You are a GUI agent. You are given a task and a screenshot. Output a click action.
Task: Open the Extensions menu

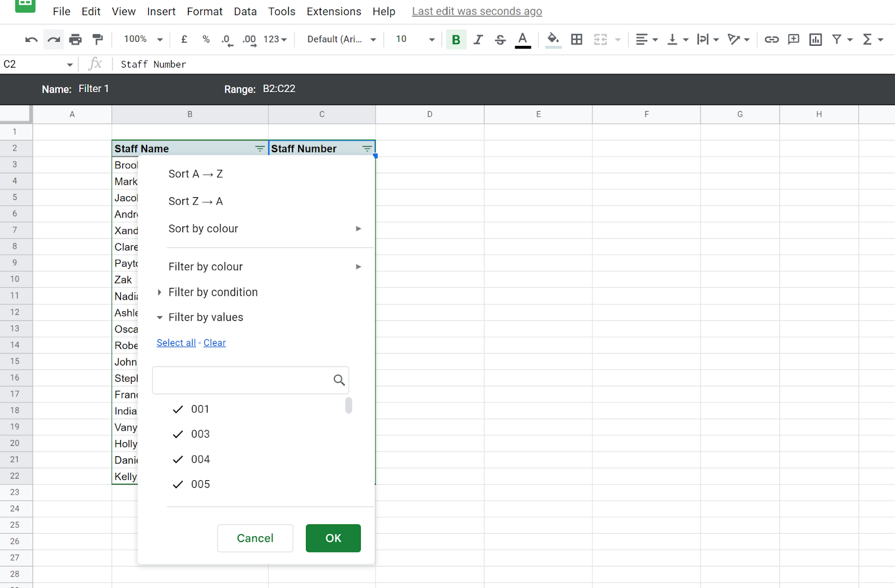tap(334, 11)
